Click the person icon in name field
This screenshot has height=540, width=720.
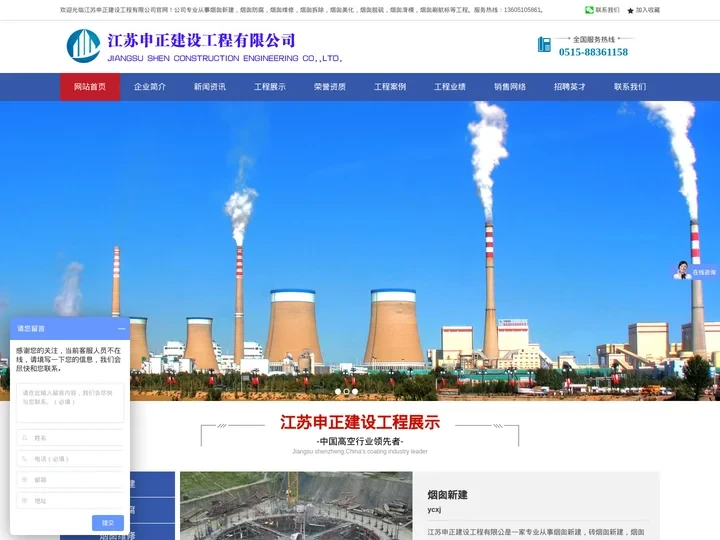coord(25,438)
